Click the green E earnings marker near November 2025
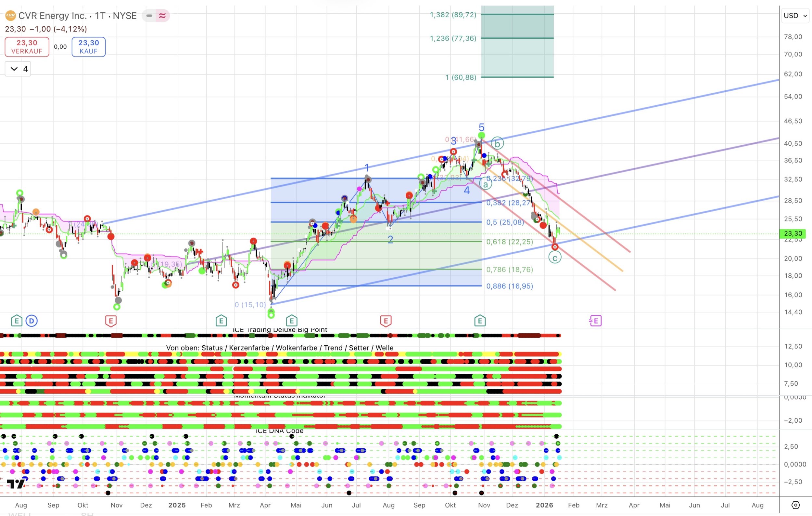Image resolution: width=812 pixels, height=516 pixels. [480, 321]
